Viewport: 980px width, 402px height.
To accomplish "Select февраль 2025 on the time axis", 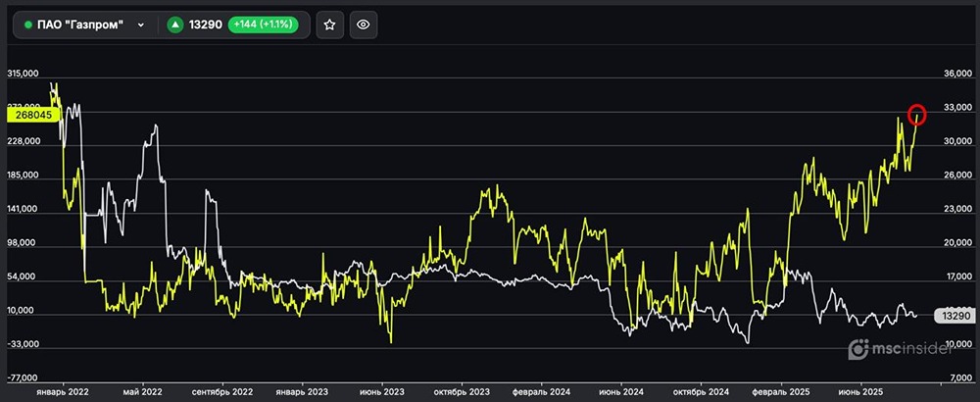I will pos(784,390).
